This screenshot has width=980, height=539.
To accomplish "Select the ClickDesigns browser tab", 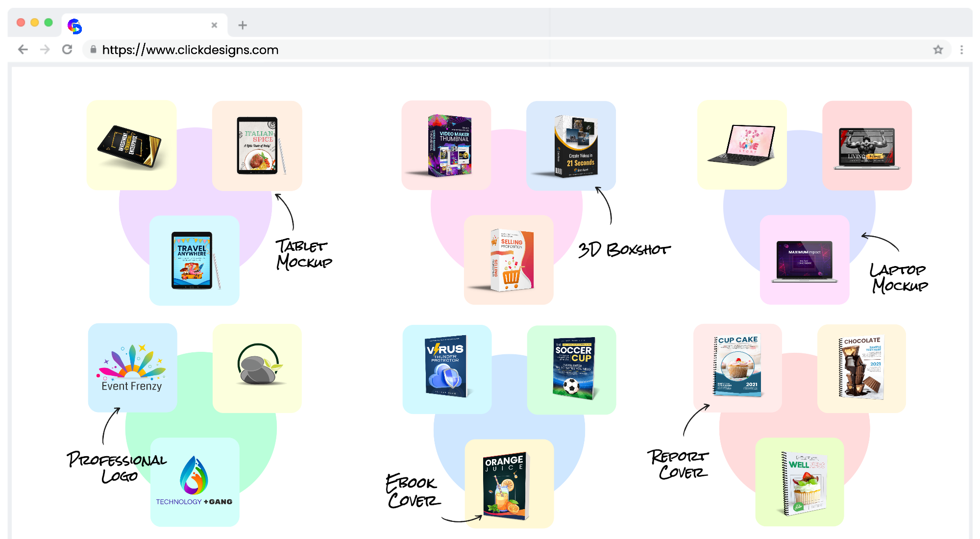I will (142, 25).
